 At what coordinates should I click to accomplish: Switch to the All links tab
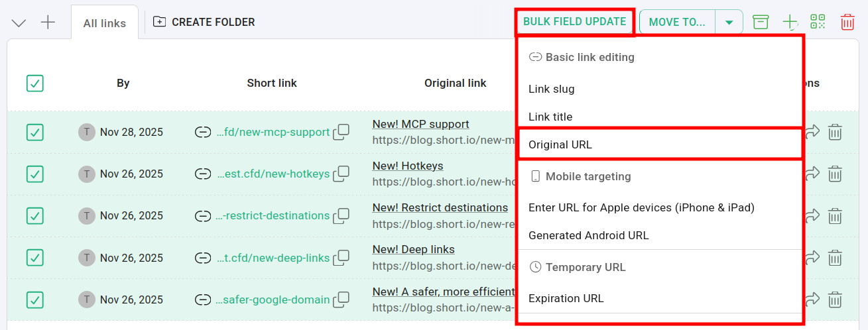click(x=104, y=23)
